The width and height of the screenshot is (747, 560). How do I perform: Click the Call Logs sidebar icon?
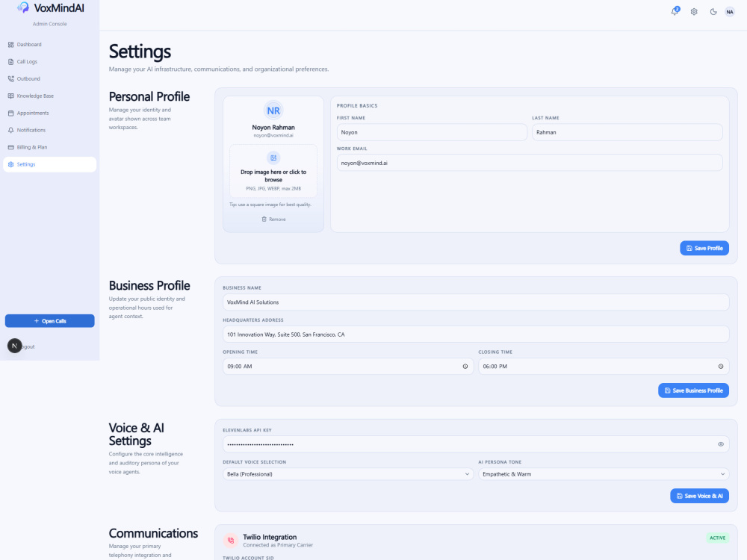(11, 61)
